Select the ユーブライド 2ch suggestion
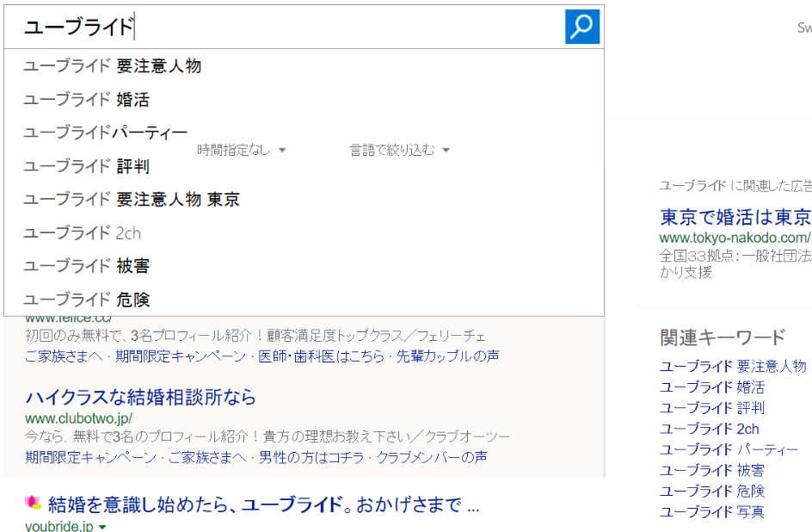This screenshot has height=532, width=812. click(x=82, y=233)
